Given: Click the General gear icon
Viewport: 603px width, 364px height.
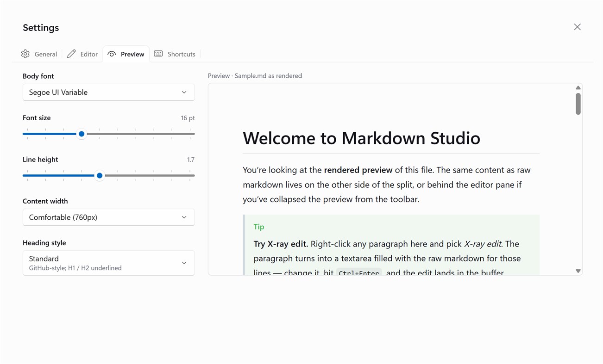Looking at the screenshot, I should (x=25, y=54).
